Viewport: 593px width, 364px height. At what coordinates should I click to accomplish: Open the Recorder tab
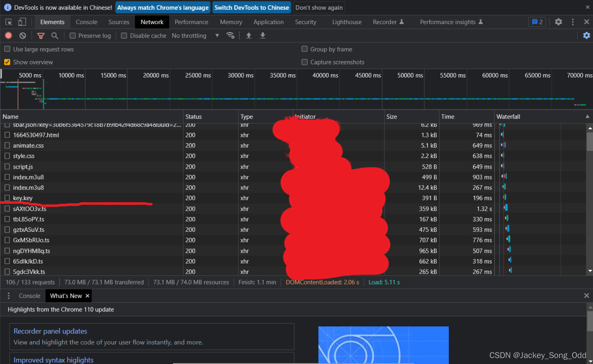pyautogui.click(x=388, y=22)
